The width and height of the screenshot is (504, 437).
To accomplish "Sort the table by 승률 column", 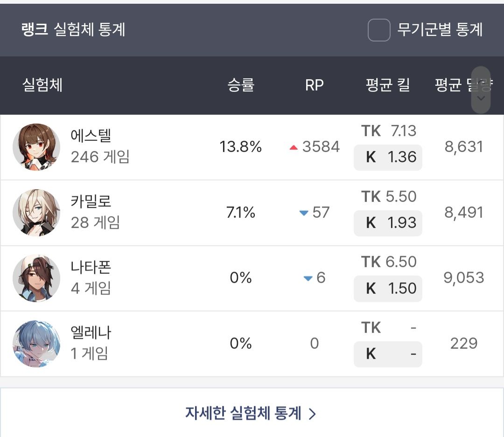I will [241, 85].
